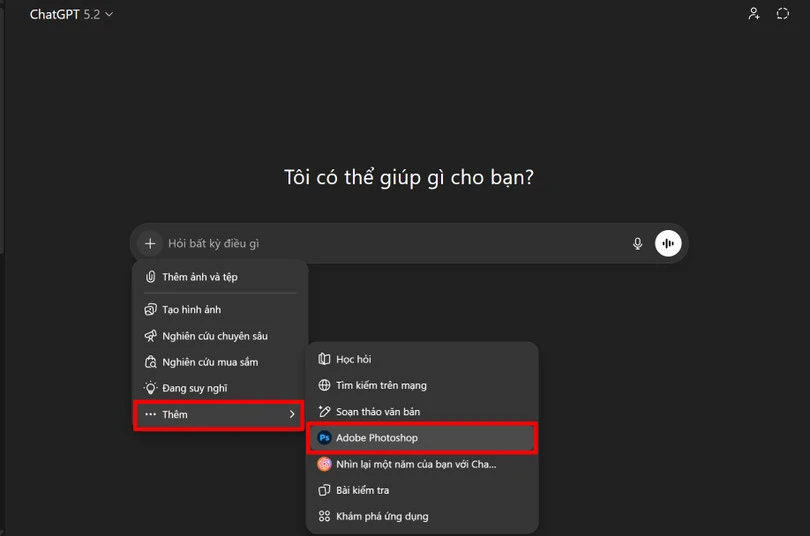The width and height of the screenshot is (810, 536).
Task: Expand the Thêm submenu arrow
Action: tap(292, 414)
